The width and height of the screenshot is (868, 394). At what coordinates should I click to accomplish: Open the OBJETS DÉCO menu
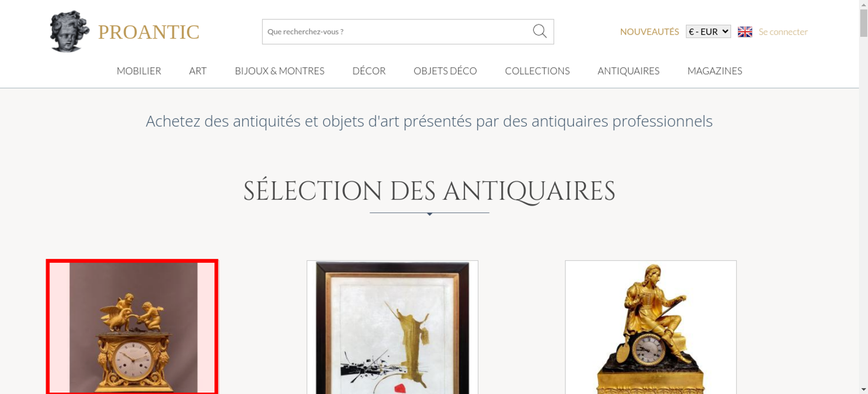pyautogui.click(x=445, y=71)
